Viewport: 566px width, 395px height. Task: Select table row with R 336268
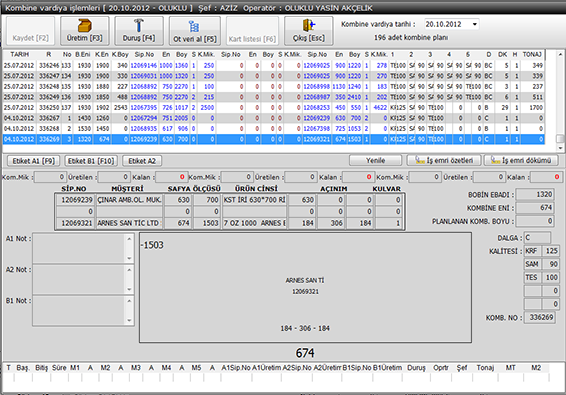point(274,129)
